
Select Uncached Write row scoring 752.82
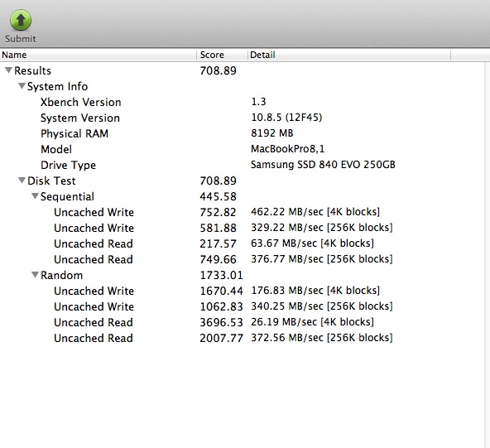click(243, 212)
